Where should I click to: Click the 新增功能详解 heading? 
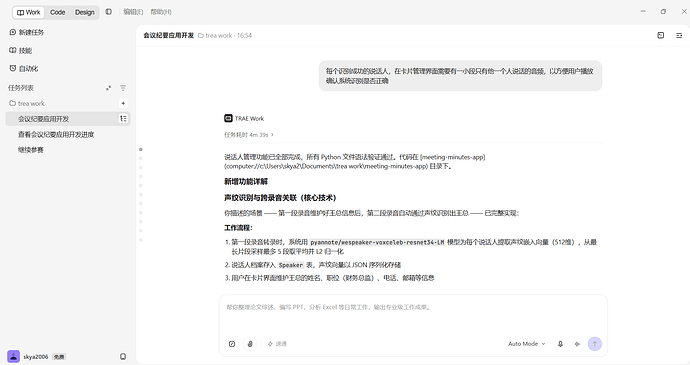[x=246, y=181]
